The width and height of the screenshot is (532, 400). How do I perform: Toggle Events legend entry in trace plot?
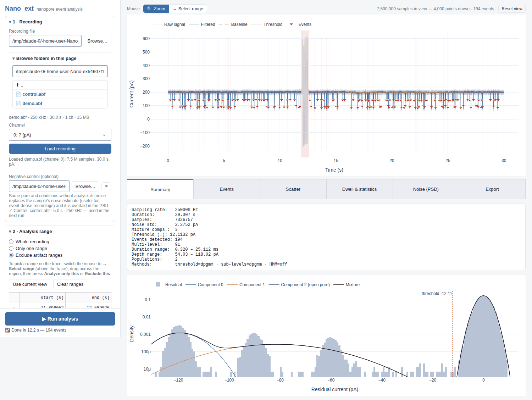(x=301, y=24)
